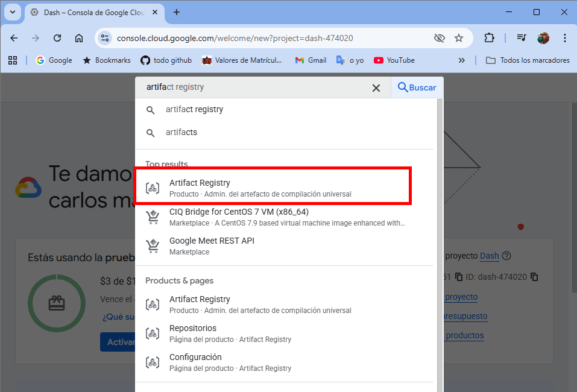This screenshot has width=577, height=392.
Task: Open the YouTube bookmark
Action: [x=394, y=60]
